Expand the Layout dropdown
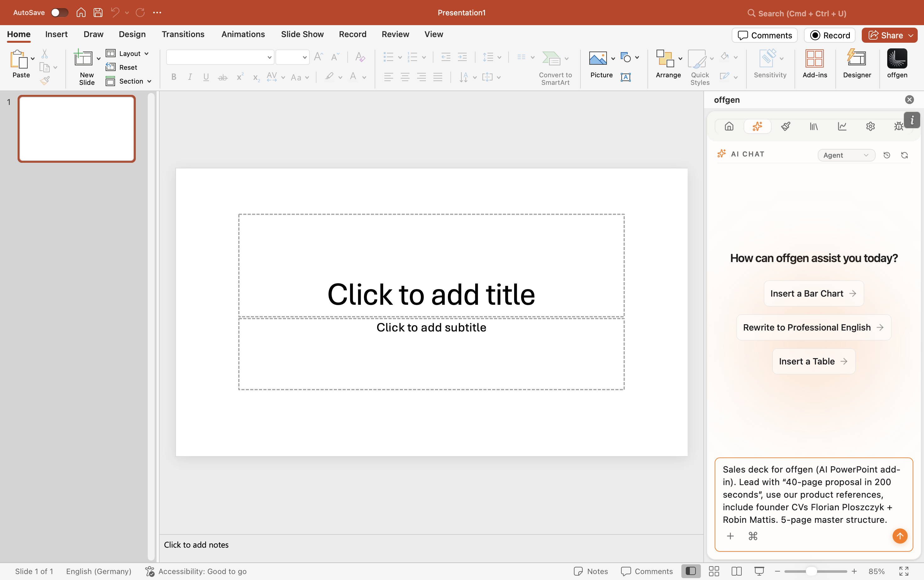The width and height of the screenshot is (924, 580). point(127,53)
